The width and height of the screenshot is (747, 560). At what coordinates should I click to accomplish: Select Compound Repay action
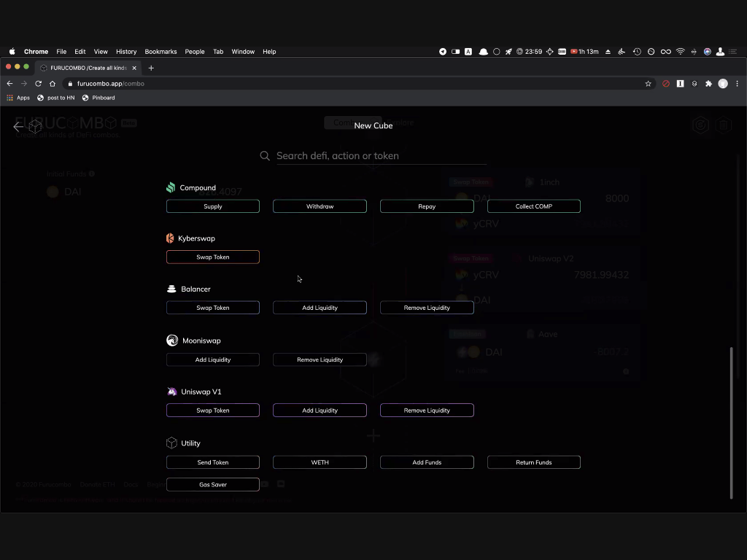(427, 206)
